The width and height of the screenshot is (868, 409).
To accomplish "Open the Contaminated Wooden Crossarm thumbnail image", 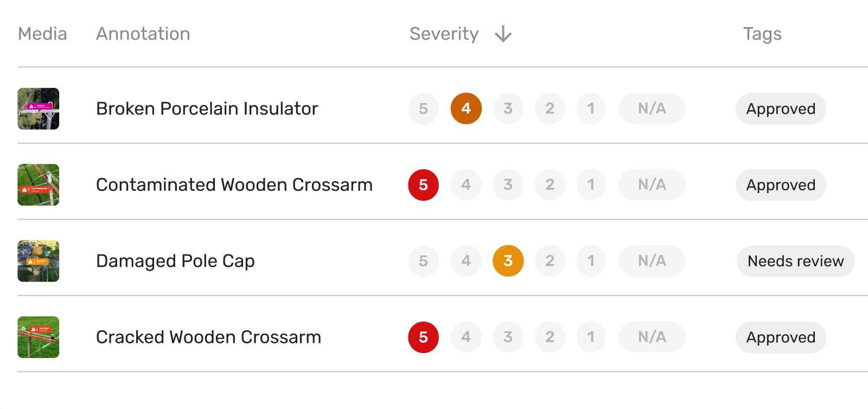I will (38, 185).
